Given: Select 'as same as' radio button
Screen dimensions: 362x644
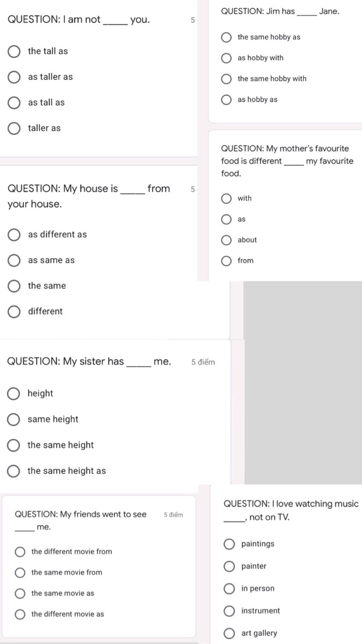Looking at the screenshot, I should click(x=14, y=260).
